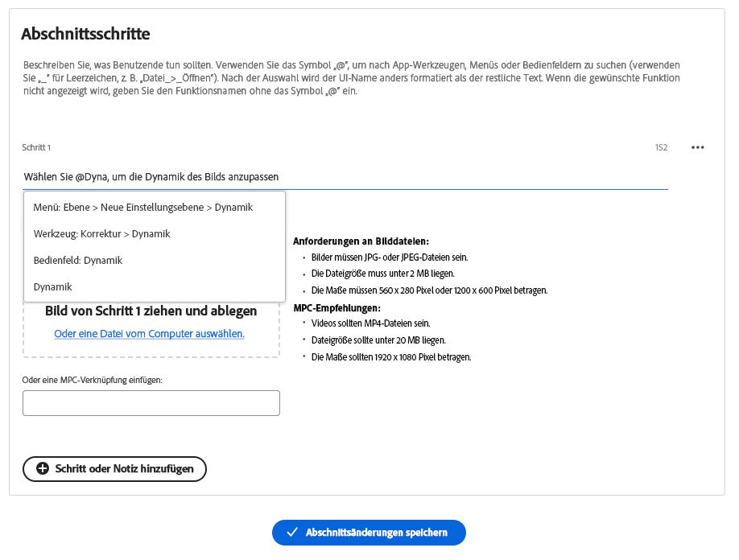Click the 'Oder eine Datei vom Computer auswählen' link
Viewport: 739px width, 560px height.
tap(150, 333)
